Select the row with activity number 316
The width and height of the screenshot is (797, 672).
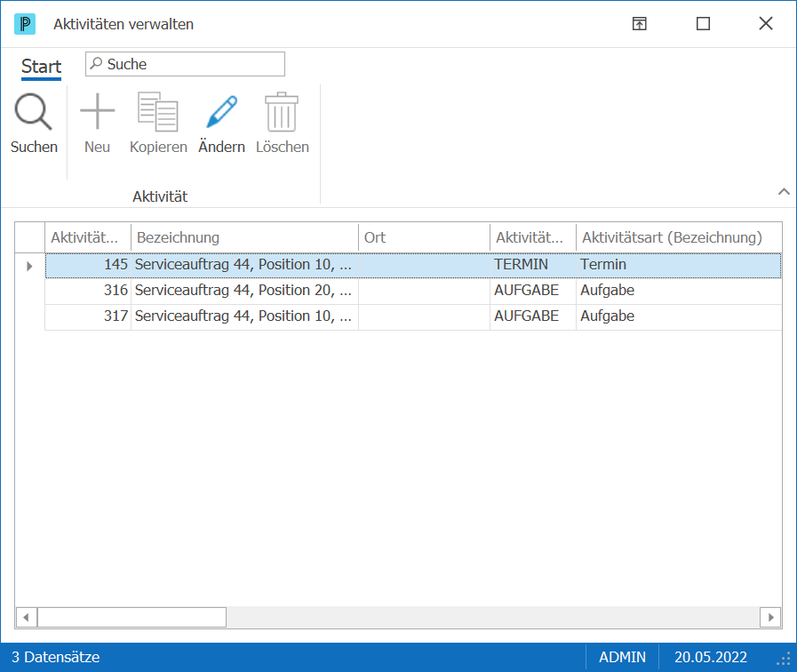tap(413, 291)
